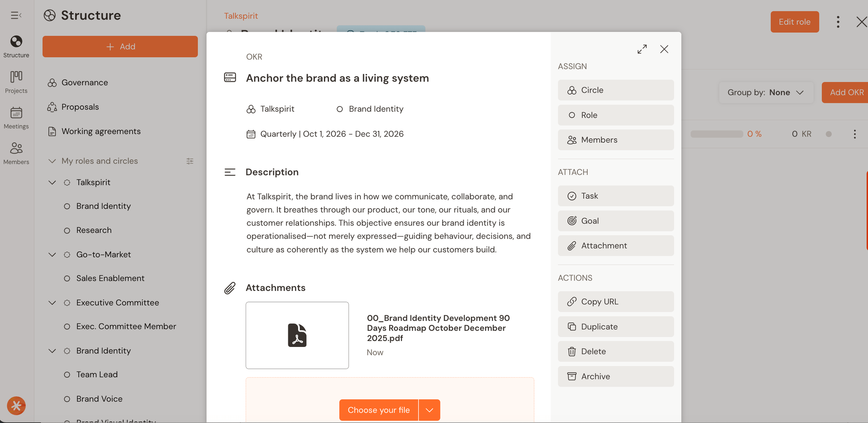The image size is (868, 423).
Task: Expand the OKR modal to fullscreen
Action: [x=642, y=49]
